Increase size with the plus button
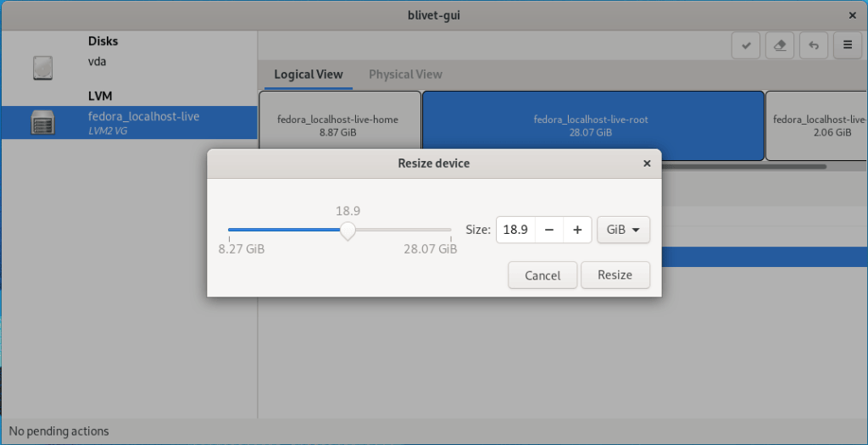The image size is (868, 445). click(577, 230)
